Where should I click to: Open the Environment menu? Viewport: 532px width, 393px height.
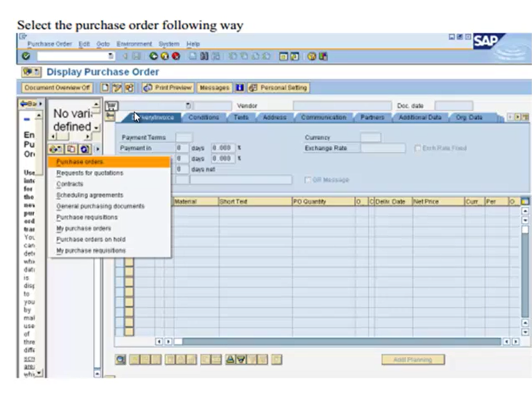(x=134, y=44)
